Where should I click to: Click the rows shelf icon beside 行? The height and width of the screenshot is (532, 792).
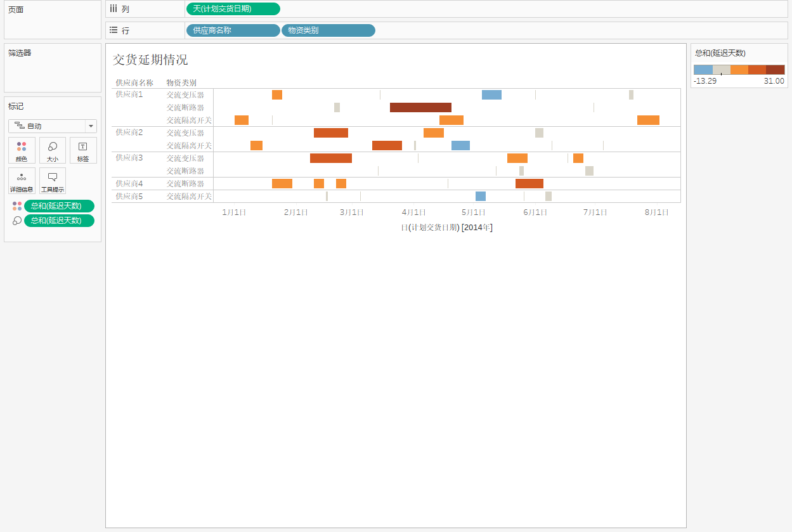114,30
